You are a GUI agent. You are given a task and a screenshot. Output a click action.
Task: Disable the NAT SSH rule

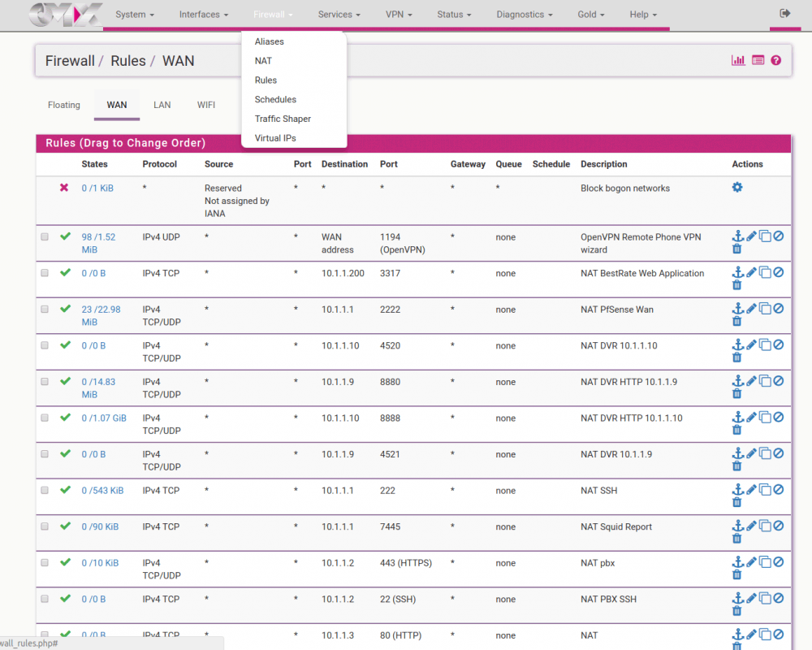click(779, 490)
